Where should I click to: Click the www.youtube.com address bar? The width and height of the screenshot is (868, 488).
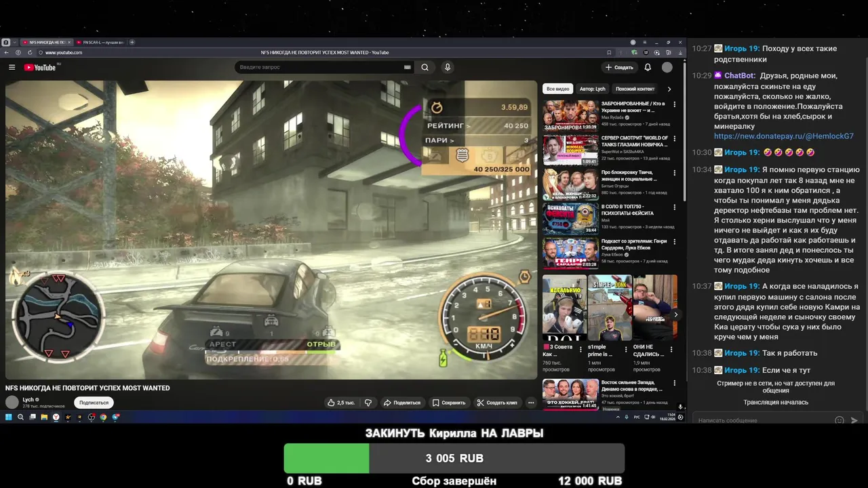click(64, 52)
